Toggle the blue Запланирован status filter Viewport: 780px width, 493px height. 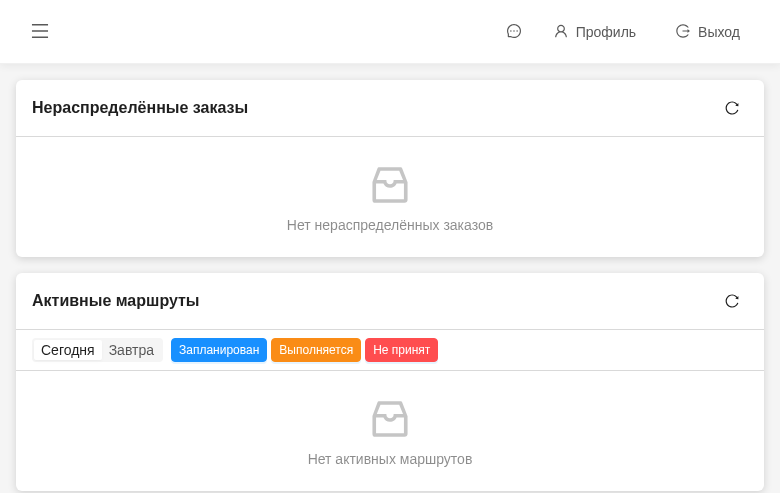[x=219, y=350]
